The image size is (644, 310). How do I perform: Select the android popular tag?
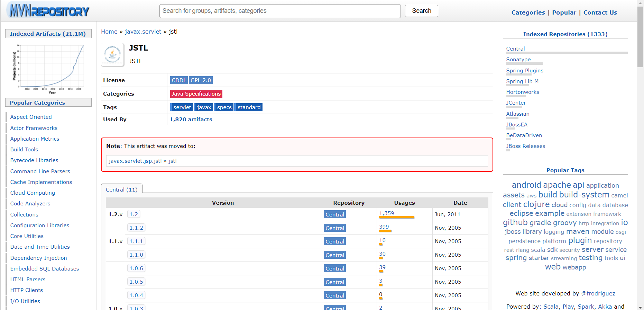[x=526, y=185]
